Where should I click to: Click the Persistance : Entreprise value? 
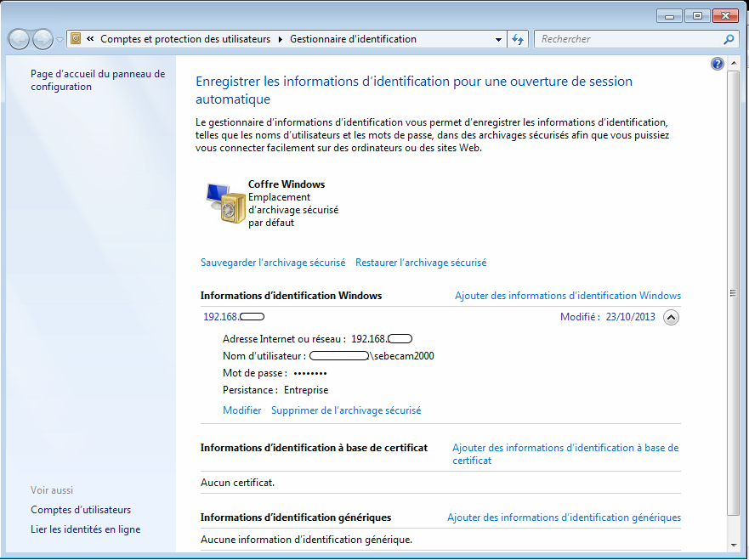pos(306,390)
